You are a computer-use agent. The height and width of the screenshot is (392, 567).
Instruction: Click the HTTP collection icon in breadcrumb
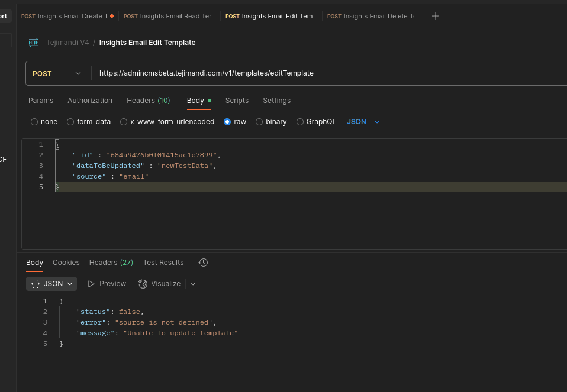point(34,42)
